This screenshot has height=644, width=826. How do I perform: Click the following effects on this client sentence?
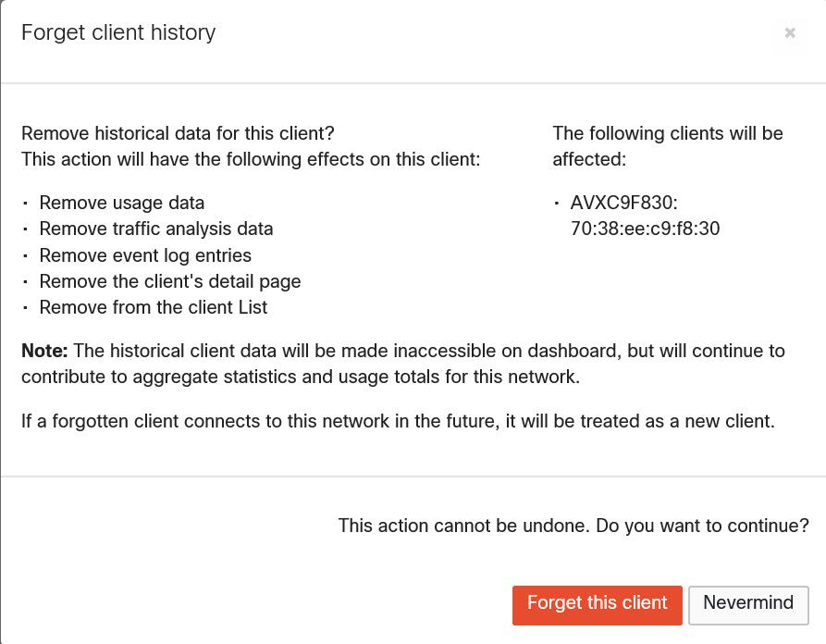click(251, 159)
